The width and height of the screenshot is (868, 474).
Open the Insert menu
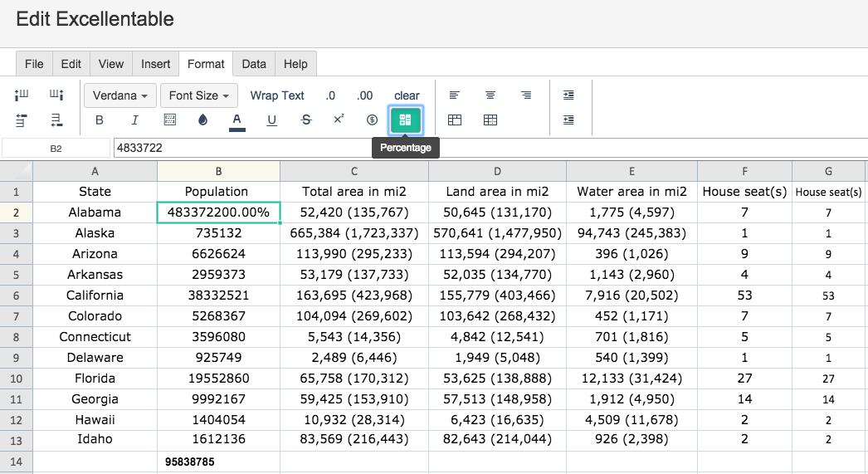coord(155,64)
